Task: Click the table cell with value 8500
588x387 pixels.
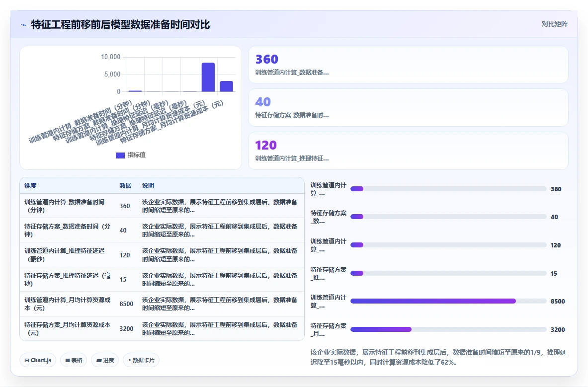Action: click(x=126, y=304)
